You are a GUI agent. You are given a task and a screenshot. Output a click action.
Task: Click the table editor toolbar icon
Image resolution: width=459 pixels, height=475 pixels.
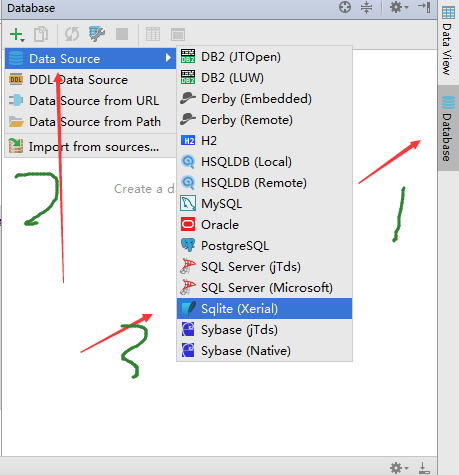(153, 34)
